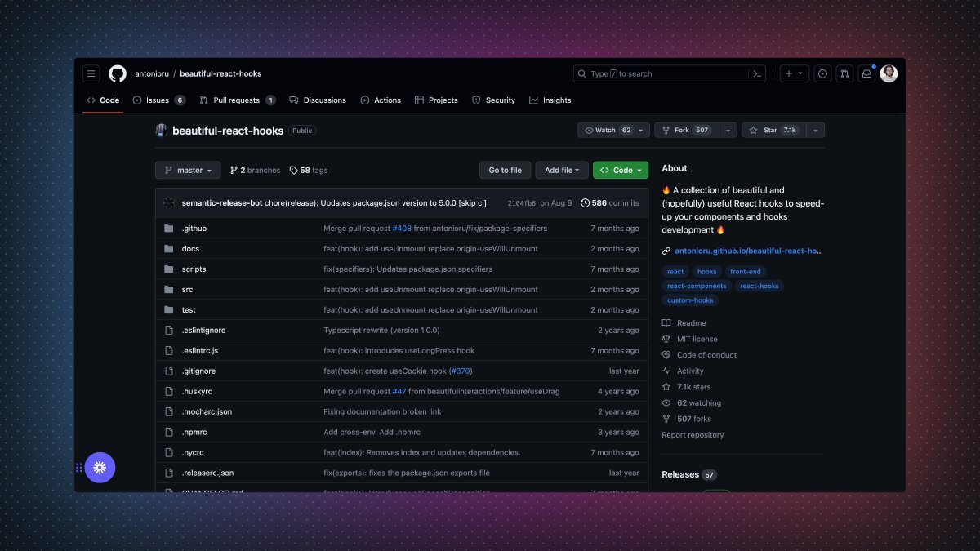Open the docs folder
The width and height of the screenshot is (980, 551).
[x=190, y=248]
